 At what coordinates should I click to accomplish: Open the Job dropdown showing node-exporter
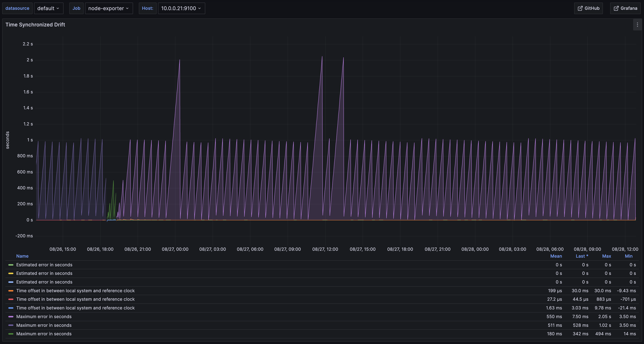[x=109, y=8]
